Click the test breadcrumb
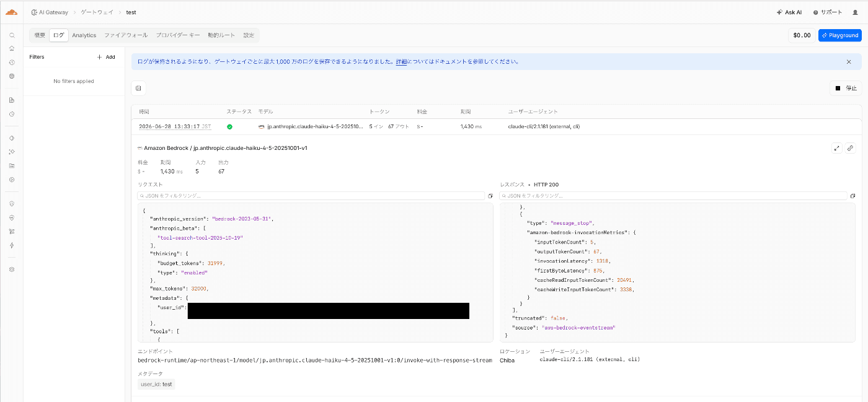The width and height of the screenshot is (868, 402). tap(131, 12)
